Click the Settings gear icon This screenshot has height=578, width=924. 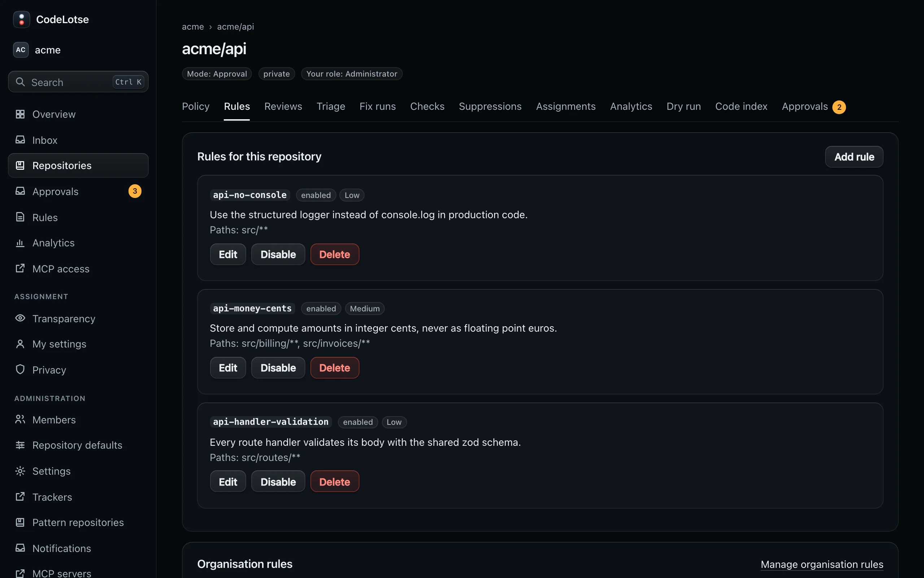pyautogui.click(x=20, y=471)
